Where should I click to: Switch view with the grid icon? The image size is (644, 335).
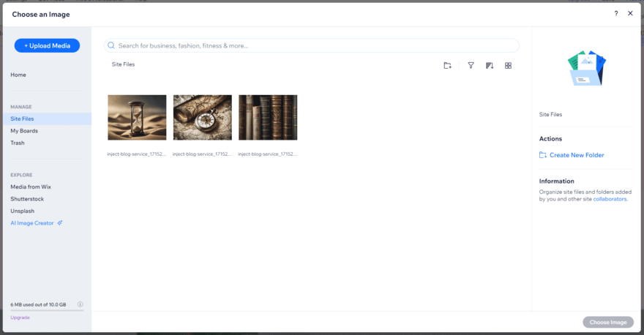(x=508, y=65)
